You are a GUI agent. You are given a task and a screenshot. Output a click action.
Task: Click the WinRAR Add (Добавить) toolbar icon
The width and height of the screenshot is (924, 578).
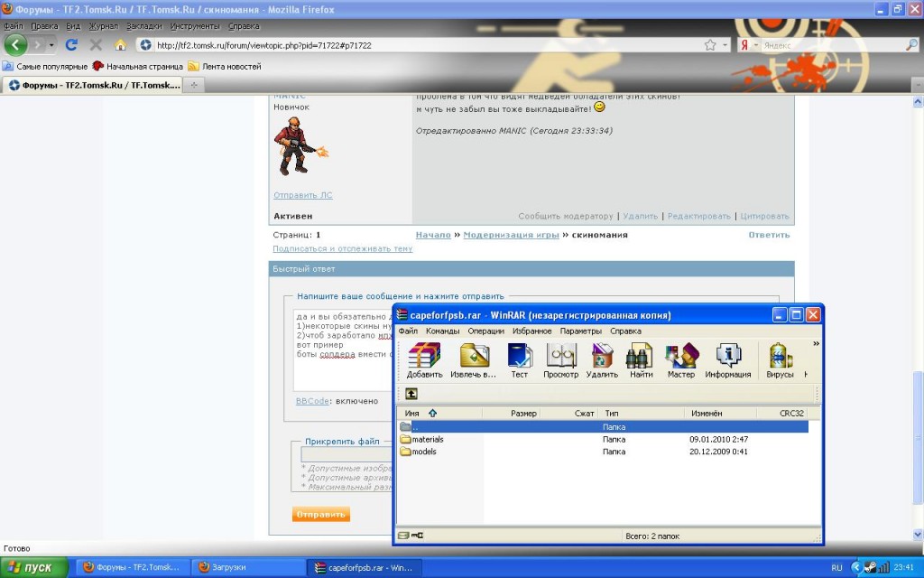[424, 359]
